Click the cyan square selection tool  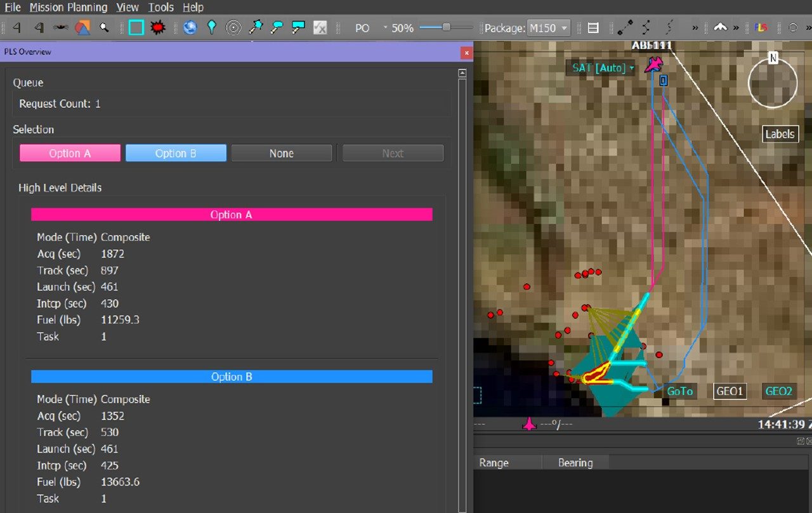(136, 28)
